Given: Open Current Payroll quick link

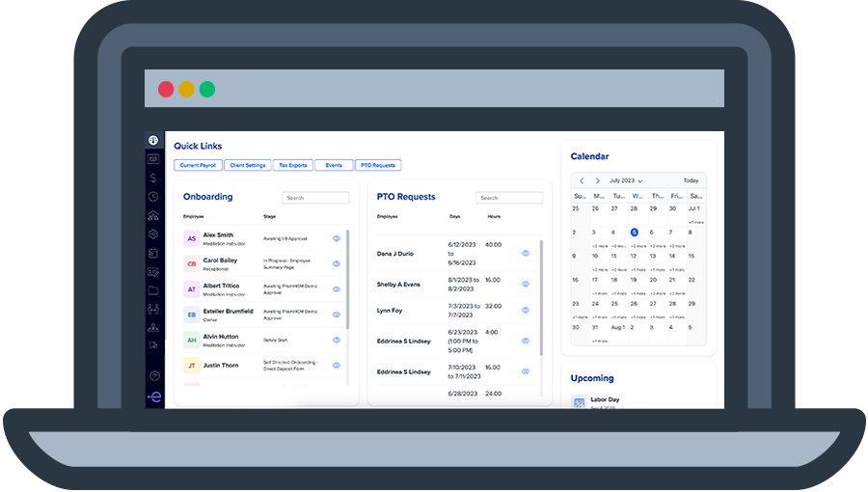Looking at the screenshot, I should [198, 166].
